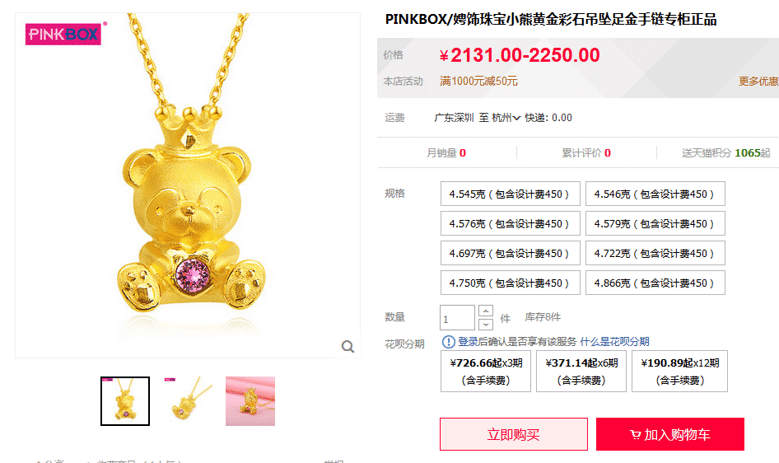This screenshot has height=463, width=779.
Task: Click the info icon beside 花呗分期 notice
Action: click(x=448, y=342)
